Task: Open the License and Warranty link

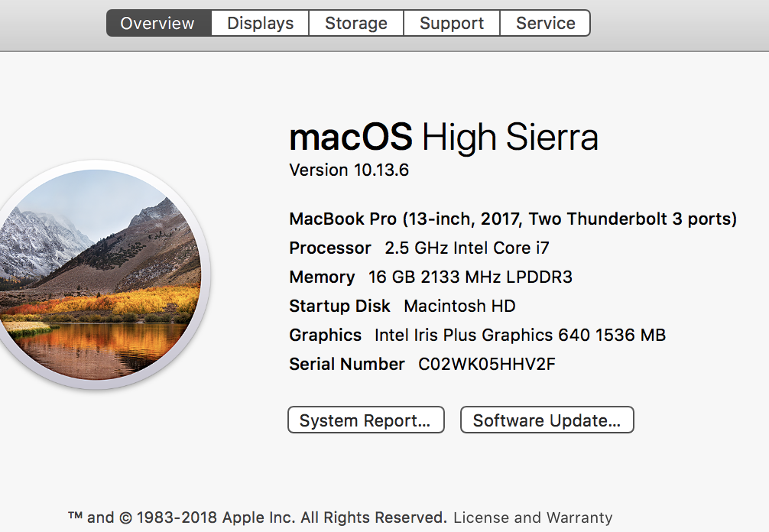Action: [x=533, y=517]
